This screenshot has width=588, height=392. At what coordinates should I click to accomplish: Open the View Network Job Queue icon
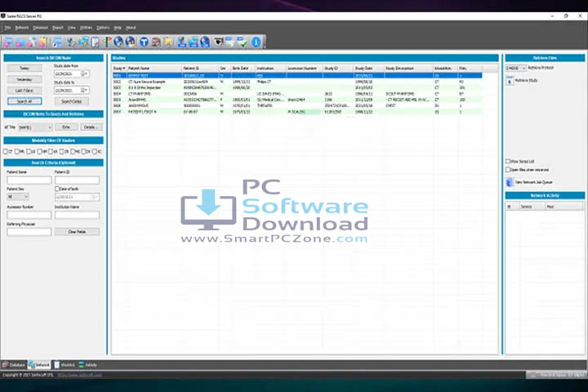[510, 182]
